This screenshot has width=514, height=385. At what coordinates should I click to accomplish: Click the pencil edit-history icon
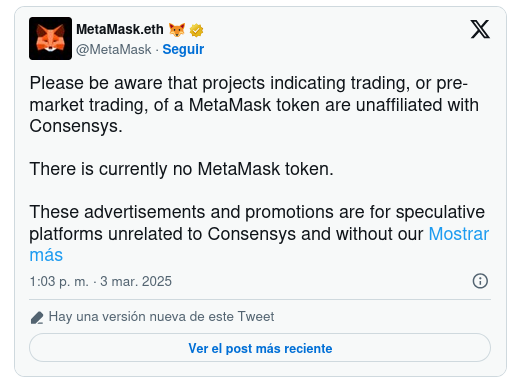click(x=37, y=317)
